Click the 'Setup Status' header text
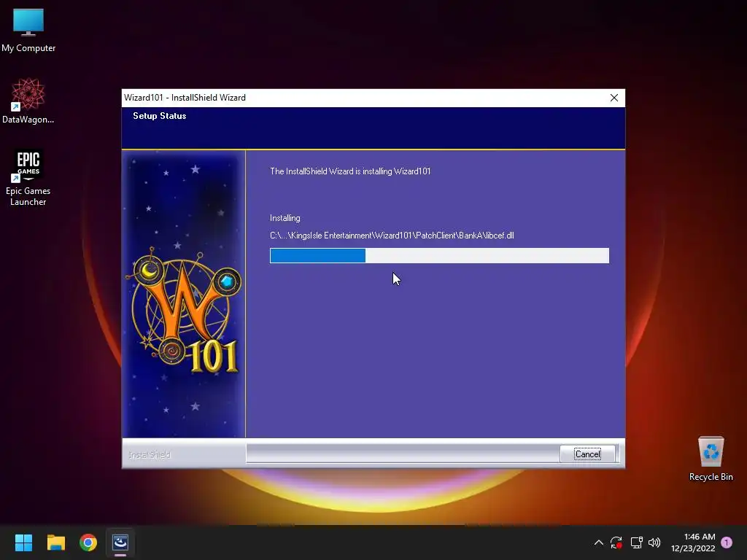The width and height of the screenshot is (747, 560). point(160,116)
